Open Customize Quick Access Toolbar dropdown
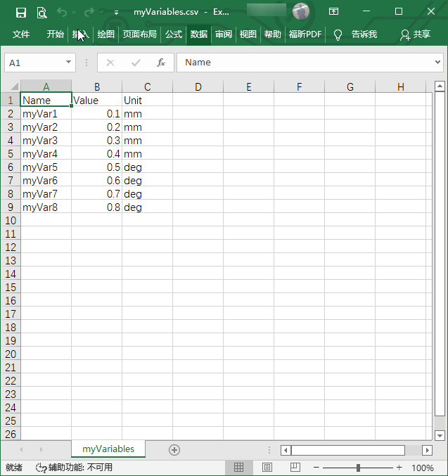This screenshot has width=448, height=476. (x=116, y=13)
